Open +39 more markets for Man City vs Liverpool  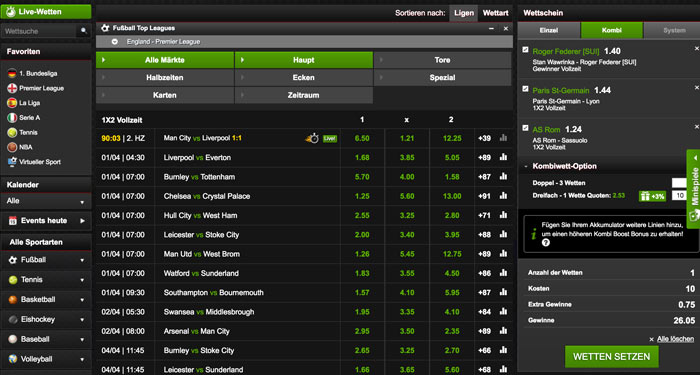pos(484,138)
